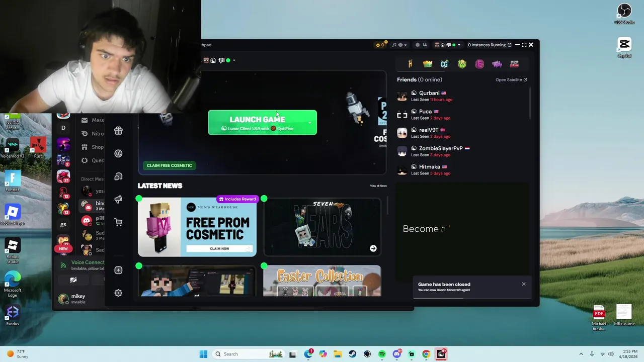Open Steam from taskbar
Image resolution: width=644 pixels, height=362 pixels.
[352, 354]
